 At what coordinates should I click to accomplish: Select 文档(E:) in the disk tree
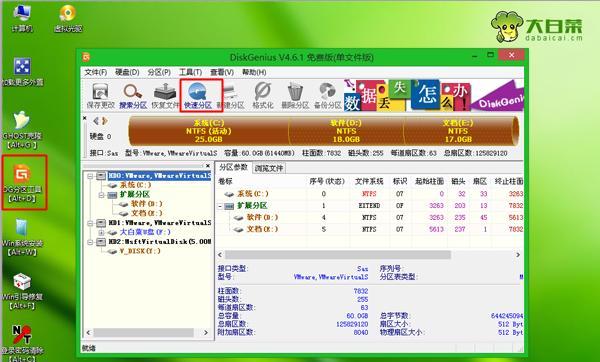(146, 213)
